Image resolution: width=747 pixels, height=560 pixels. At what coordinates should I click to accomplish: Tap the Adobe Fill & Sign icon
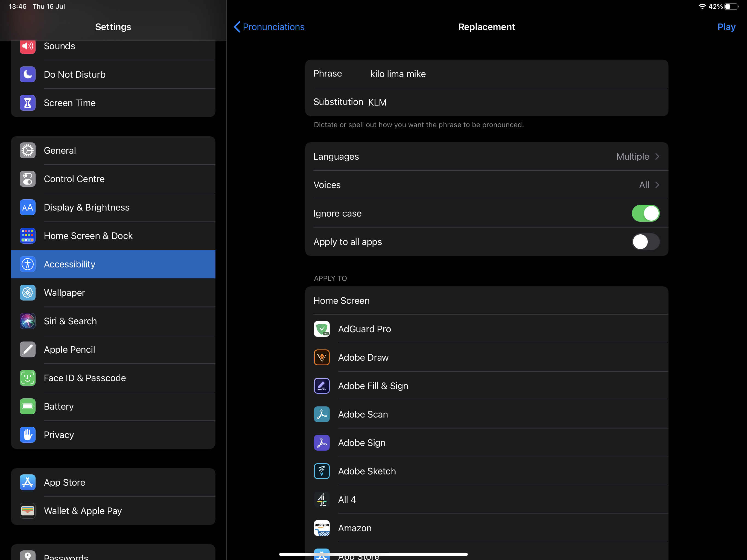pyautogui.click(x=322, y=386)
